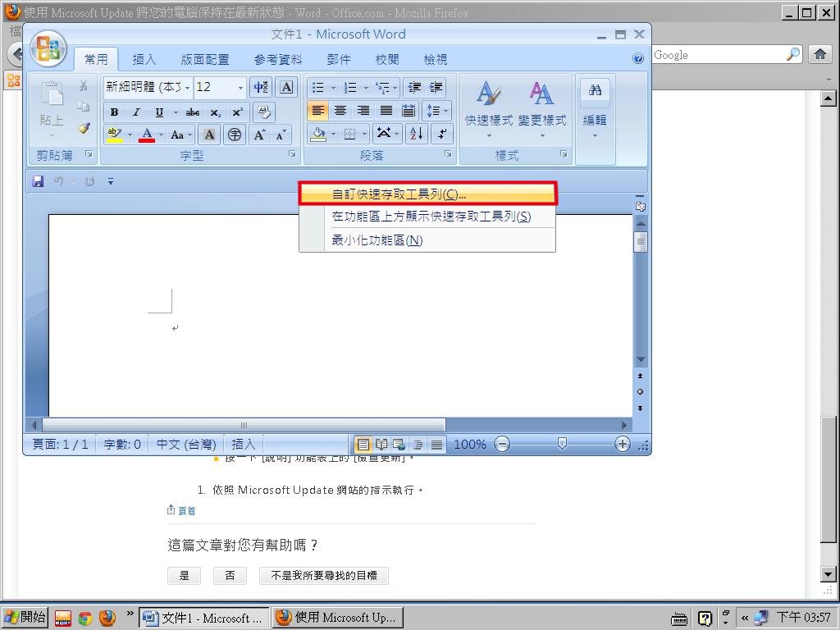Open the Editing binoculars menu

click(x=595, y=109)
